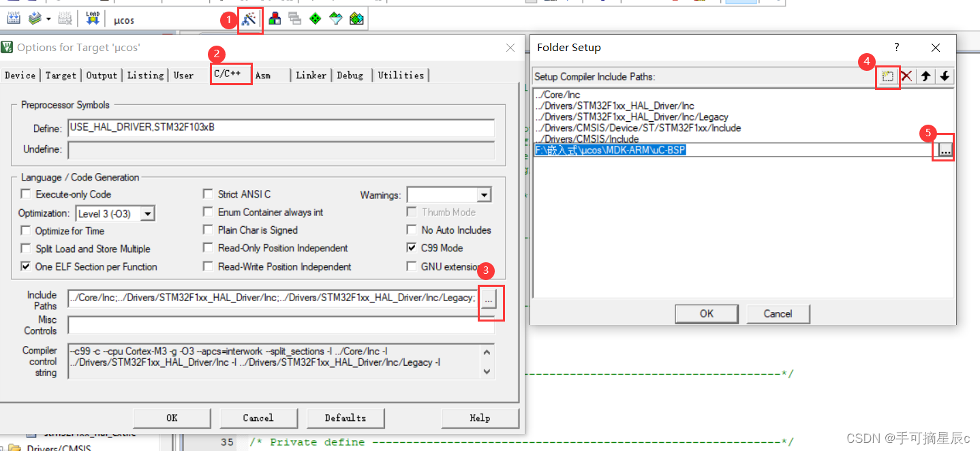
Task: Click the Include Paths text field
Action: (x=273, y=298)
